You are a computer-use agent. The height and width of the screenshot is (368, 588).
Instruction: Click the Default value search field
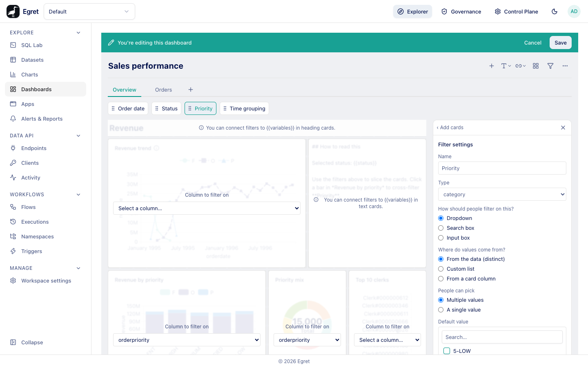click(502, 337)
